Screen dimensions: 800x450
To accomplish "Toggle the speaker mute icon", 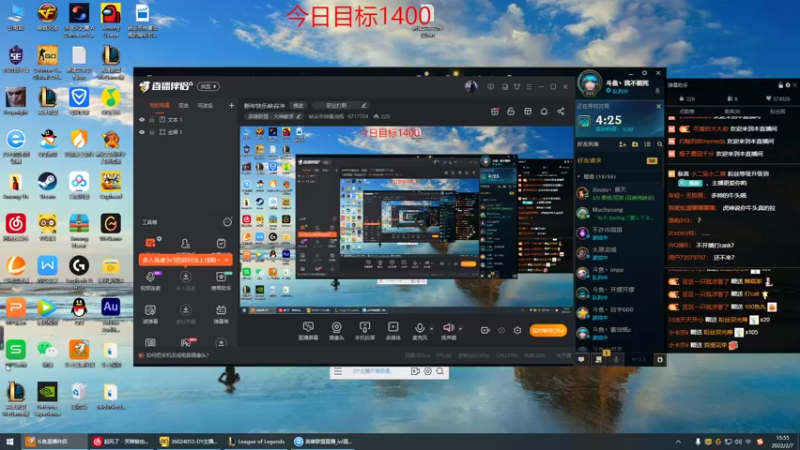I will point(448,328).
